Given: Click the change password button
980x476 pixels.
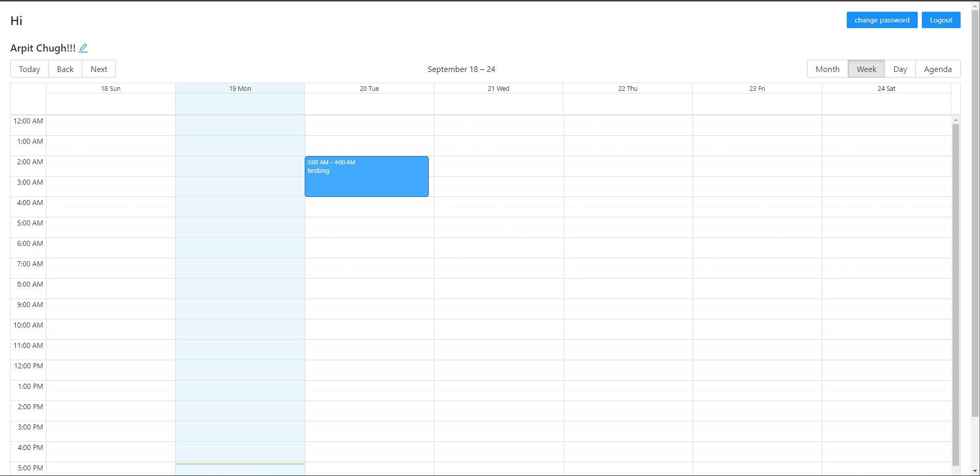Looking at the screenshot, I should tap(882, 20).
